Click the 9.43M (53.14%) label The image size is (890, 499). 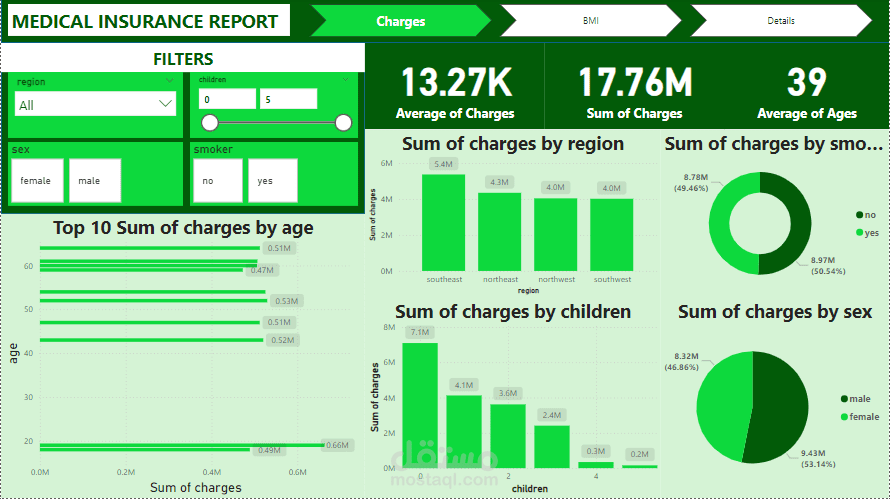point(818,459)
